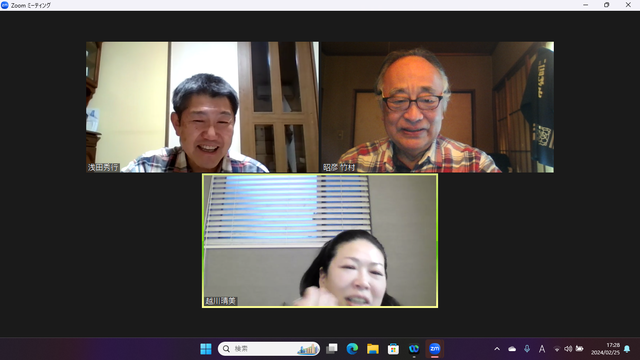Open the calendar flyout from the clock
The height and width of the screenshot is (360, 640).
[x=605, y=349]
